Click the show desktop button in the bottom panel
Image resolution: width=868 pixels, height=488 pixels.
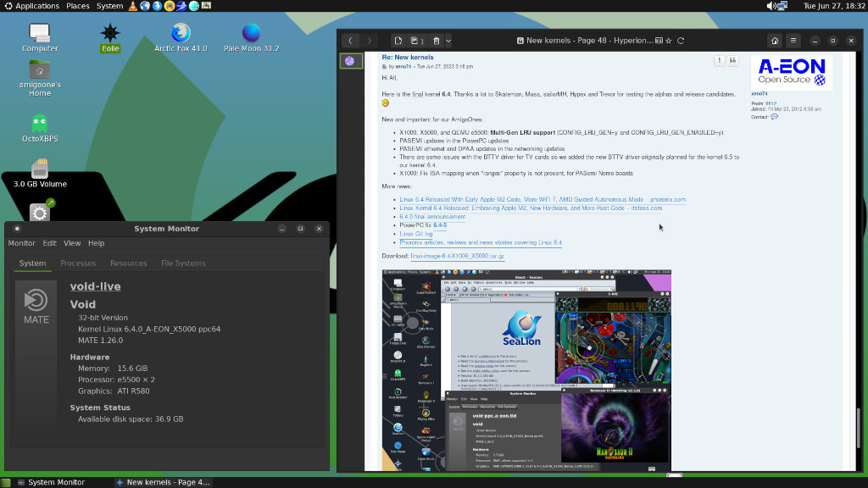click(x=6, y=482)
